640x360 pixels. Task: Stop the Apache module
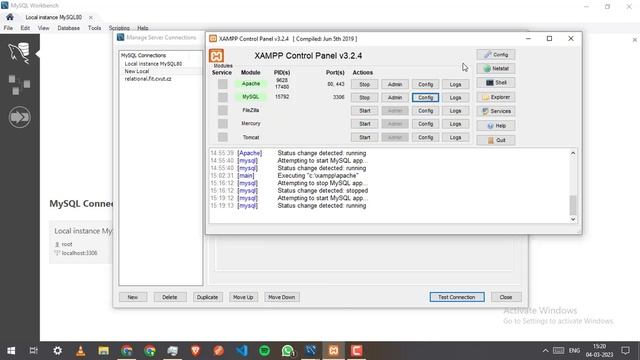click(x=364, y=84)
